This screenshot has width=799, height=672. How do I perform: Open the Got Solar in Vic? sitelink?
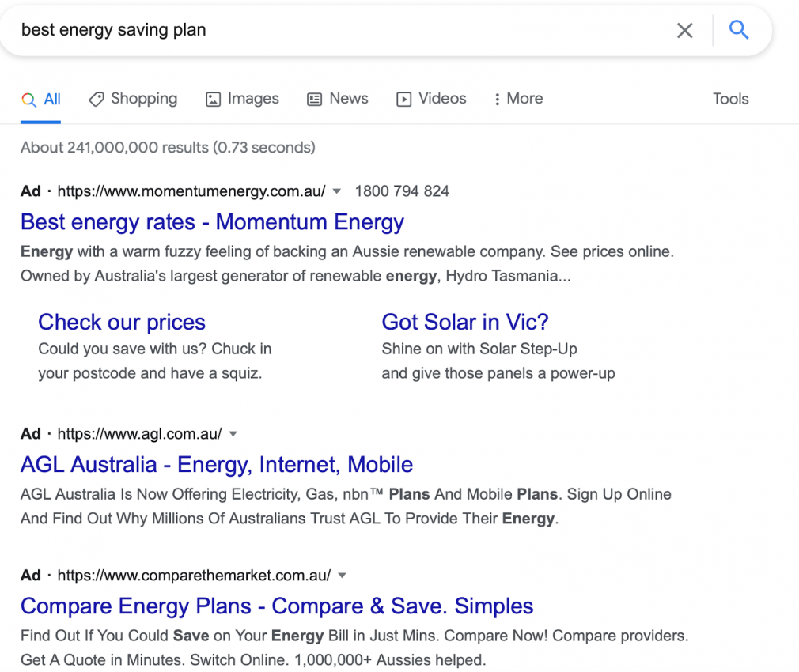point(465,323)
